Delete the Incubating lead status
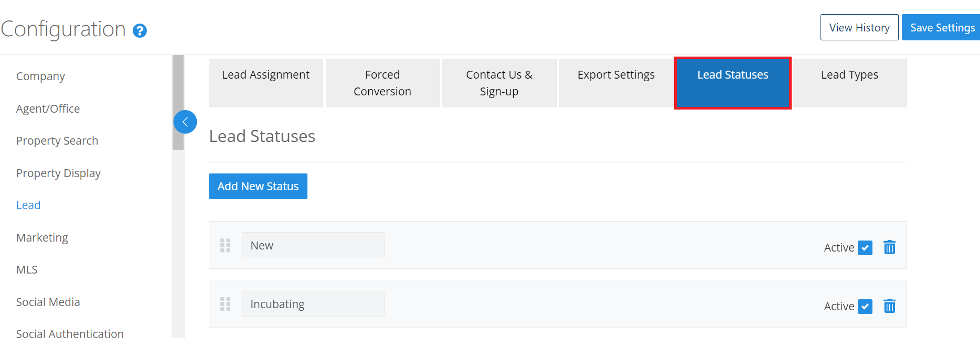Viewport: 980px width, 338px height. click(889, 306)
